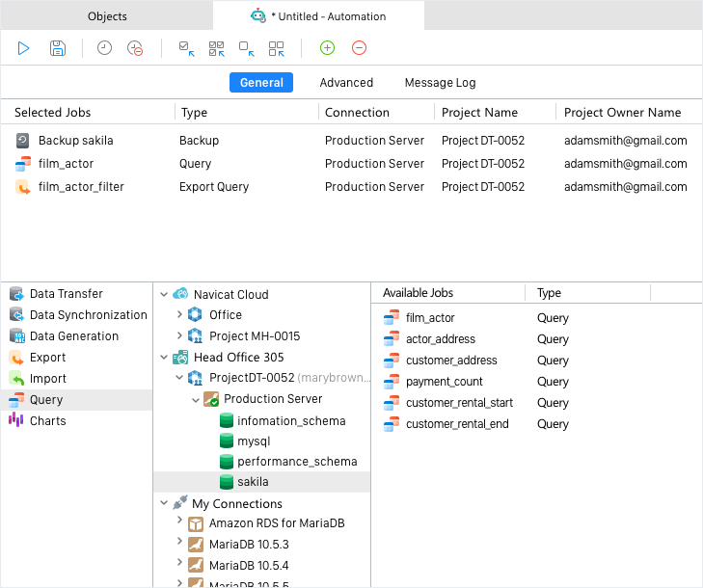Switch to the Objects tab

pyautogui.click(x=107, y=16)
